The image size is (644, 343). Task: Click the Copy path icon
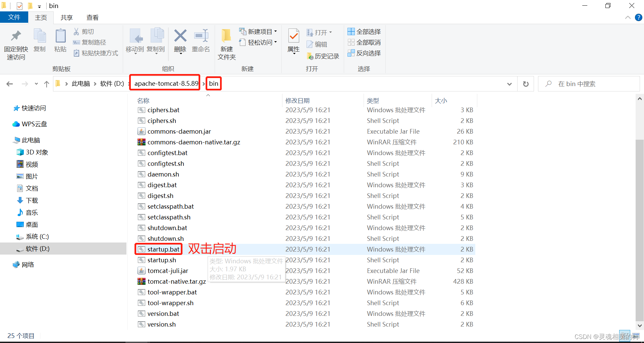tap(76, 42)
